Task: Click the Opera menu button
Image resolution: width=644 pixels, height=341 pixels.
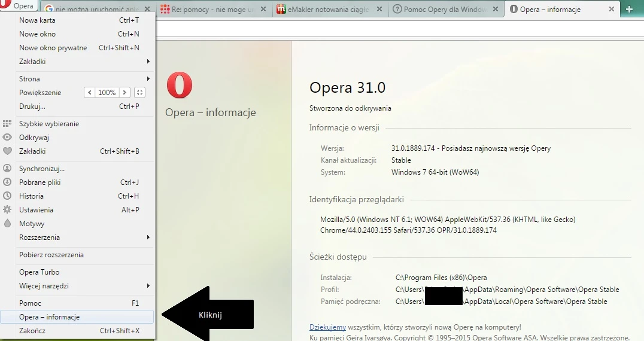Action: 19,6
